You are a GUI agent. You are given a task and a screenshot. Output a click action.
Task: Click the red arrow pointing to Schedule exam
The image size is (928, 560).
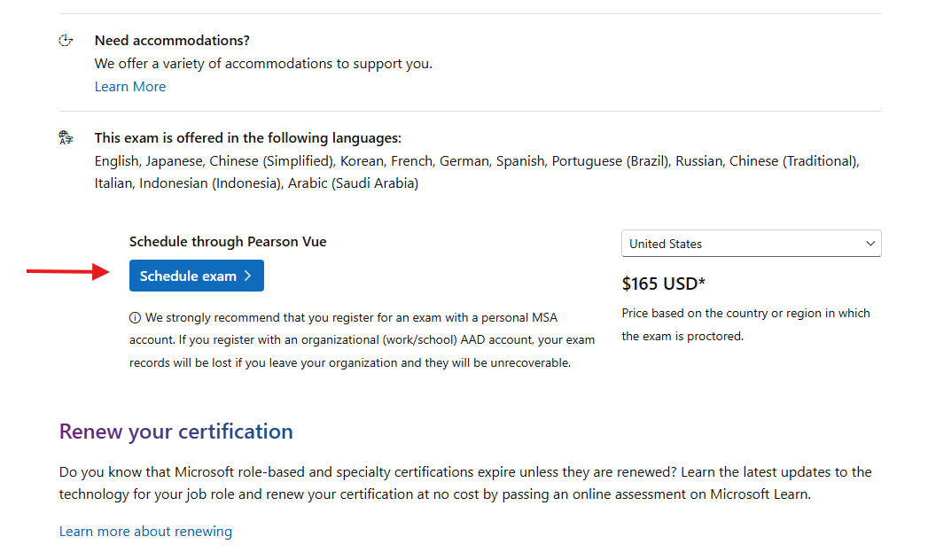pyautogui.click(x=68, y=272)
